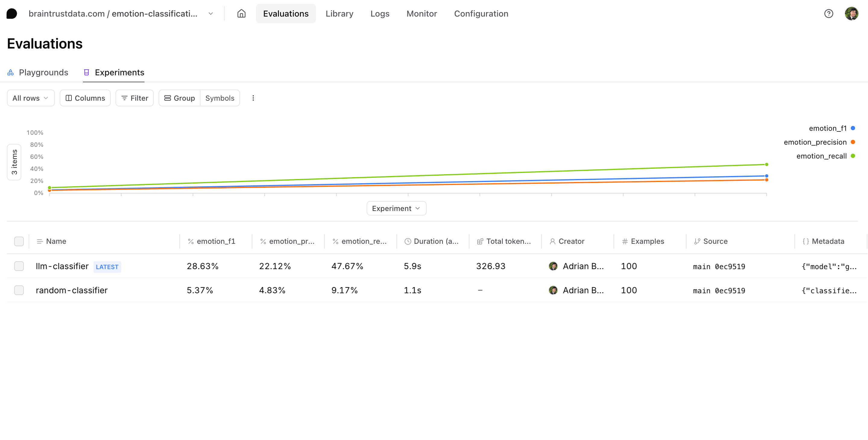868x440 pixels.
Task: Open the three-dot more options menu
Action: (x=253, y=98)
